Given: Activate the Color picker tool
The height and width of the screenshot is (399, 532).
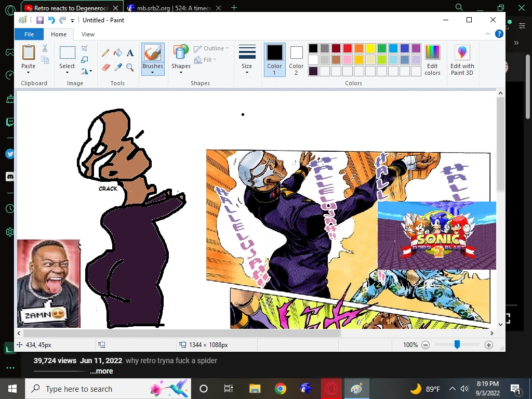Looking at the screenshot, I should (117, 67).
